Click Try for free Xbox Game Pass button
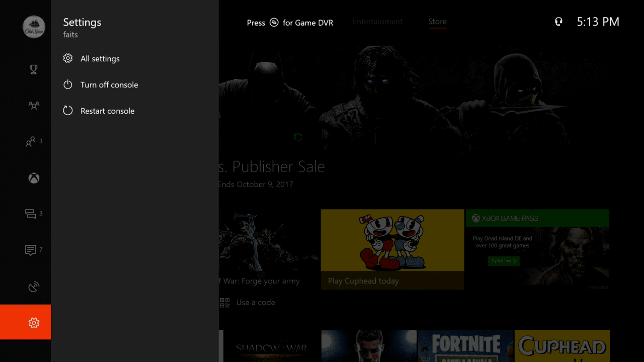644x362 pixels. pos(503,261)
